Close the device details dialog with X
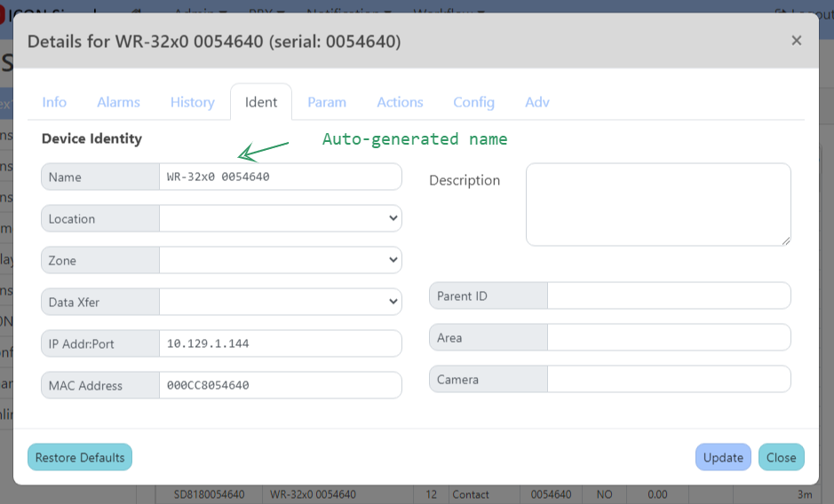 point(796,40)
